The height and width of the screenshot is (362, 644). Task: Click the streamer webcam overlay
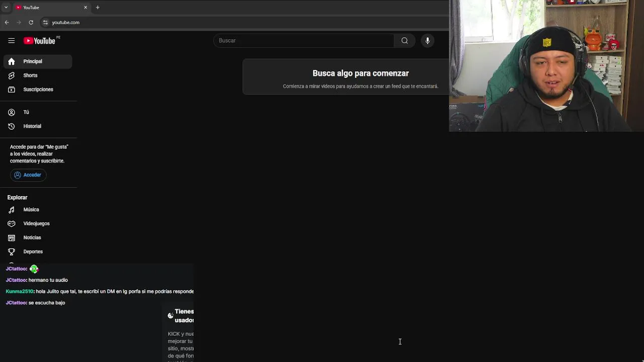point(546,66)
